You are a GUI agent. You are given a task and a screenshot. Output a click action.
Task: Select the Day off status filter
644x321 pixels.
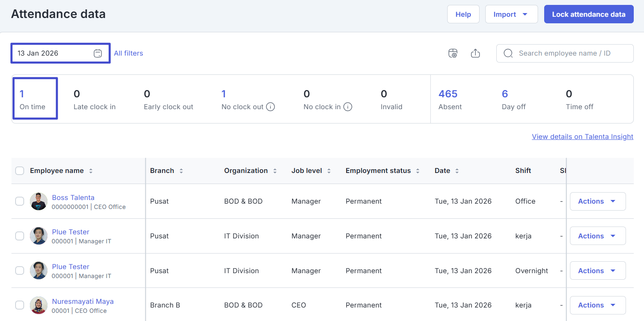513,99
